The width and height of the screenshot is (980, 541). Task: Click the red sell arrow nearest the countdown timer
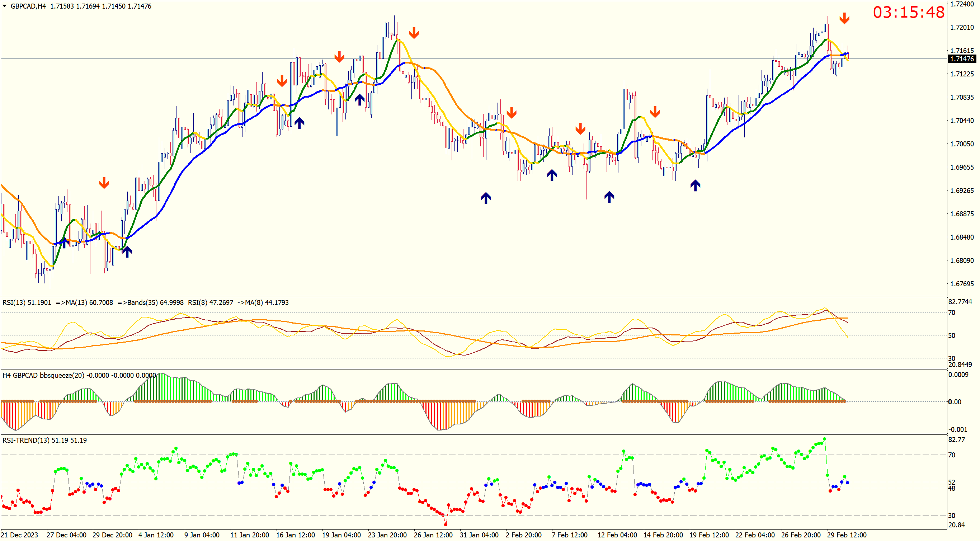[844, 18]
